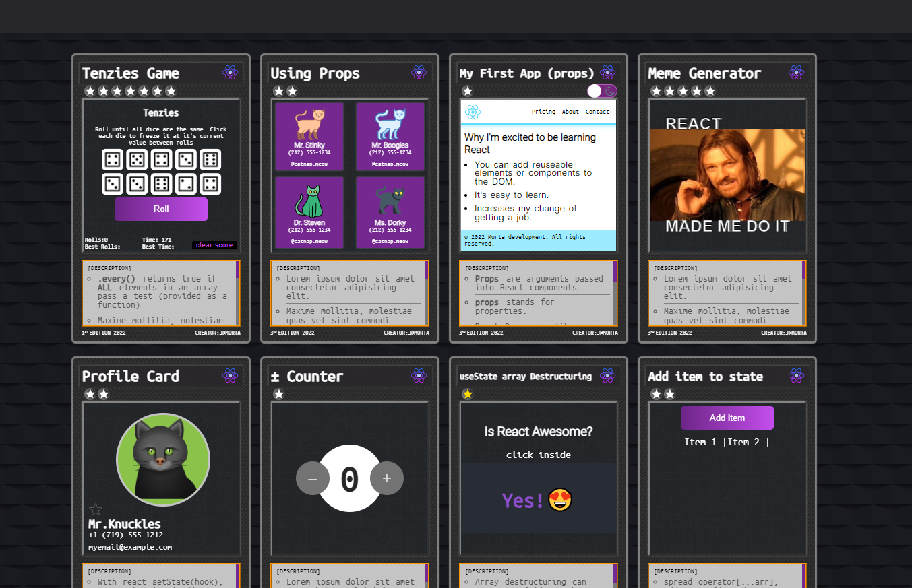Click Item 2 in the Add item list

pyautogui.click(x=743, y=442)
